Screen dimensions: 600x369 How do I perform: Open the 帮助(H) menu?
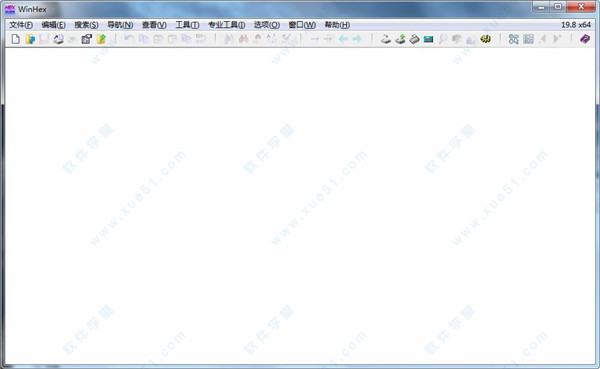click(x=337, y=25)
